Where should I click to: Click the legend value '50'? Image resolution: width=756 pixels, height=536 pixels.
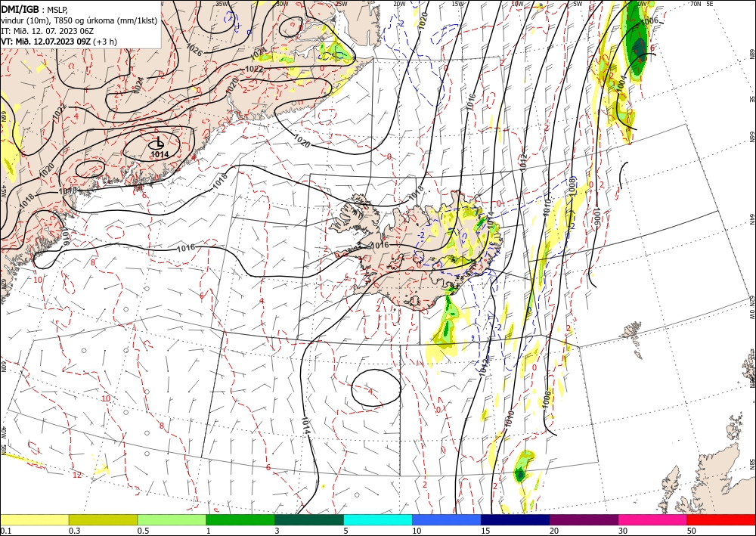[x=692, y=531]
